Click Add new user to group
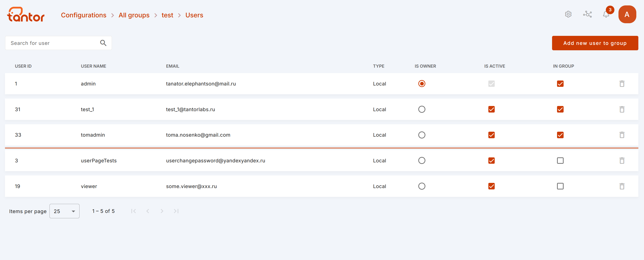The image size is (644, 260). pyautogui.click(x=595, y=43)
